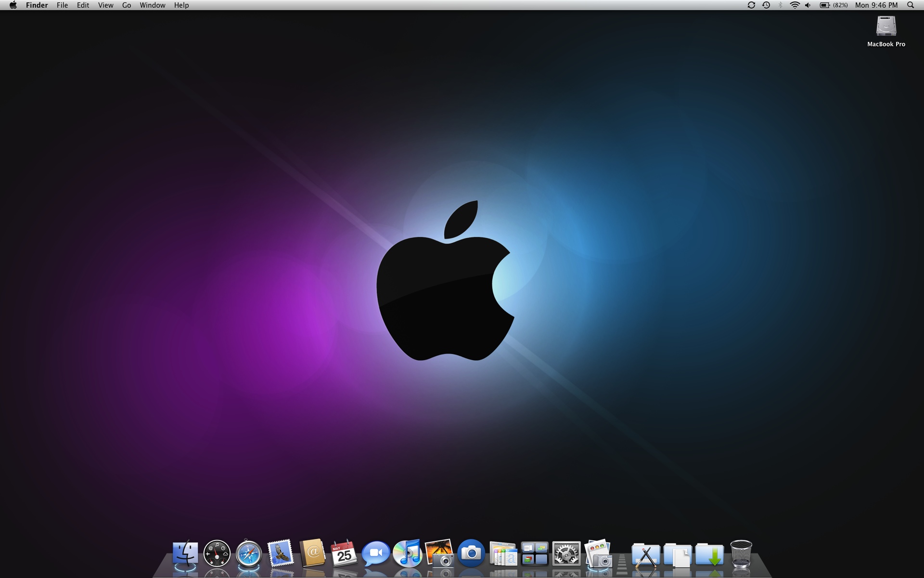This screenshot has width=924, height=578.
Task: Launch iPhoto from the Dock
Action: coord(439,553)
